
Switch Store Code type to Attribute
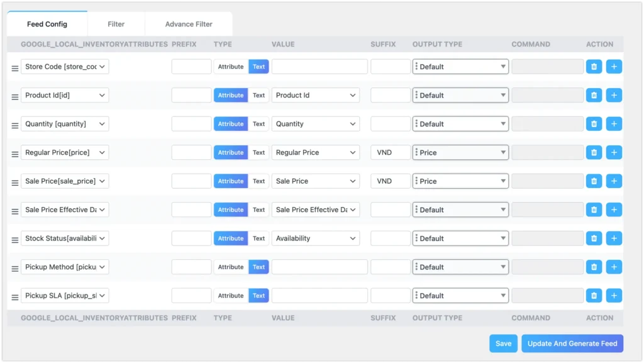coord(231,67)
